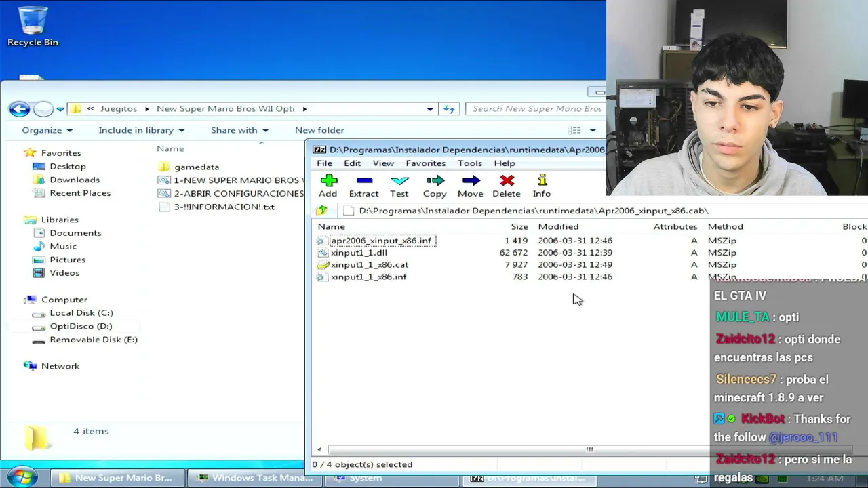This screenshot has width=868, height=488.
Task: Expand the Juegitos breadcrumb arrow
Action: coord(146,109)
